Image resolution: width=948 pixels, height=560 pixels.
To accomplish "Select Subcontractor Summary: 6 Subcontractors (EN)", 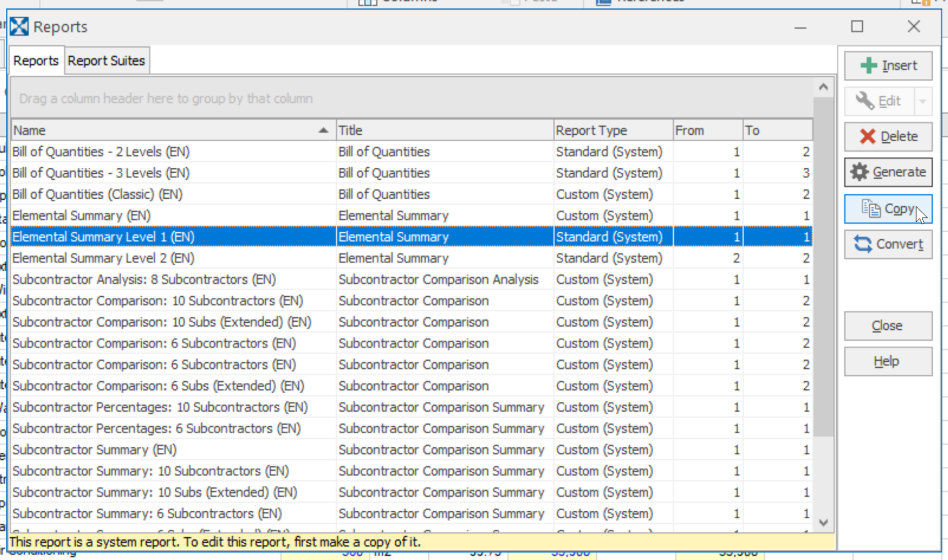I will click(411, 513).
